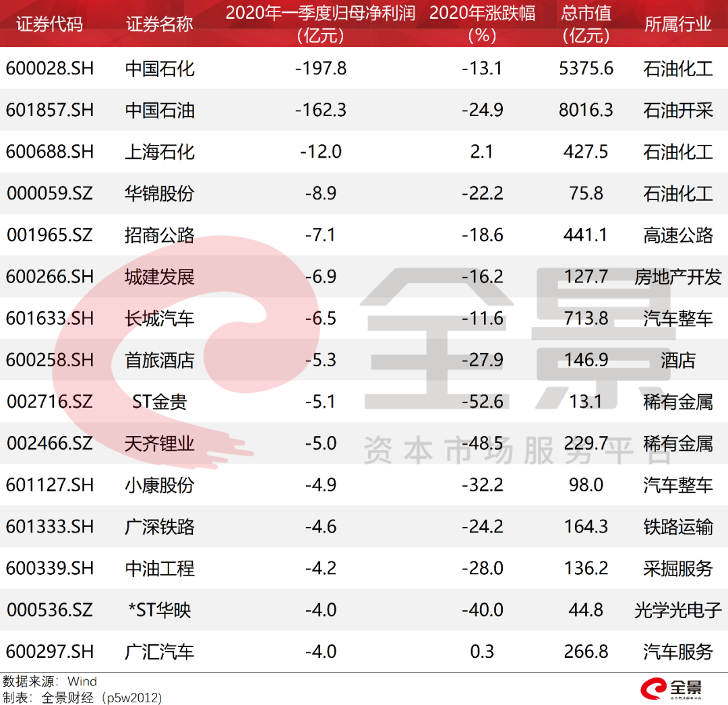
Task: Select stock code 001965.SZ
Action: [x=50, y=235]
